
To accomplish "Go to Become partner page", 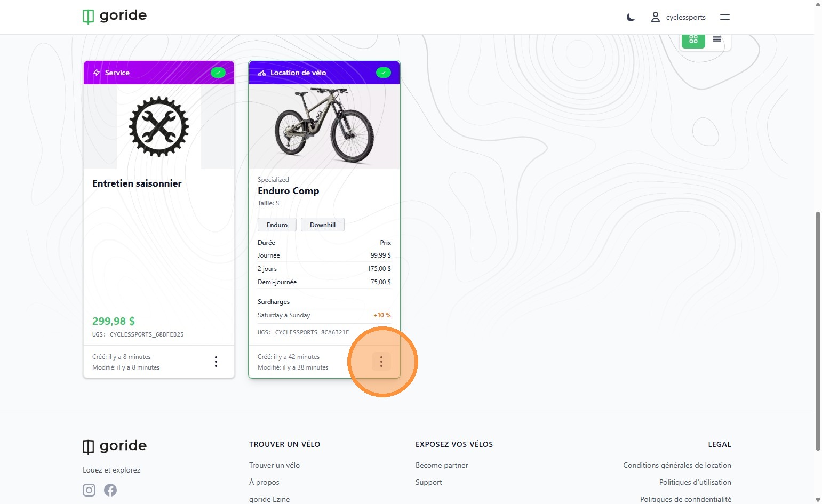I will coord(442,465).
